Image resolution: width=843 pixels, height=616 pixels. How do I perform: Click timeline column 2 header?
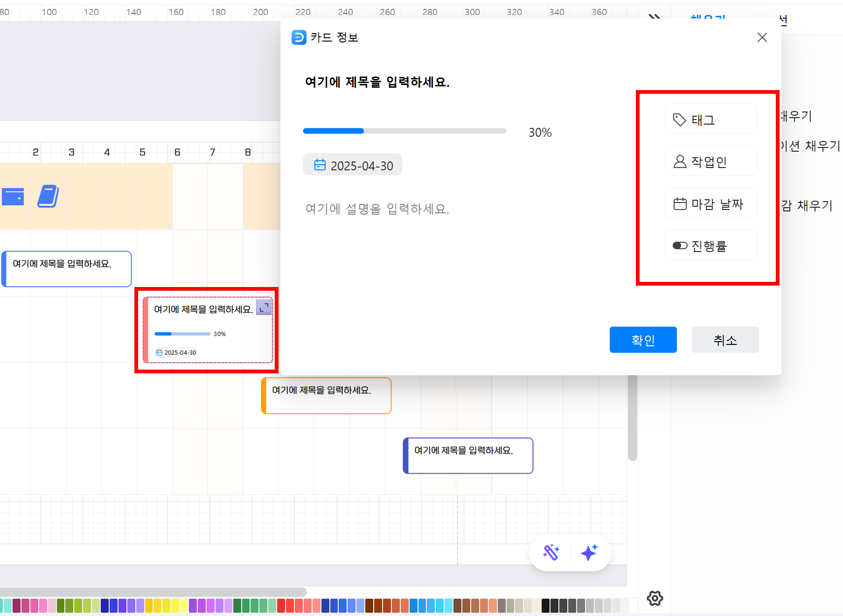35,152
